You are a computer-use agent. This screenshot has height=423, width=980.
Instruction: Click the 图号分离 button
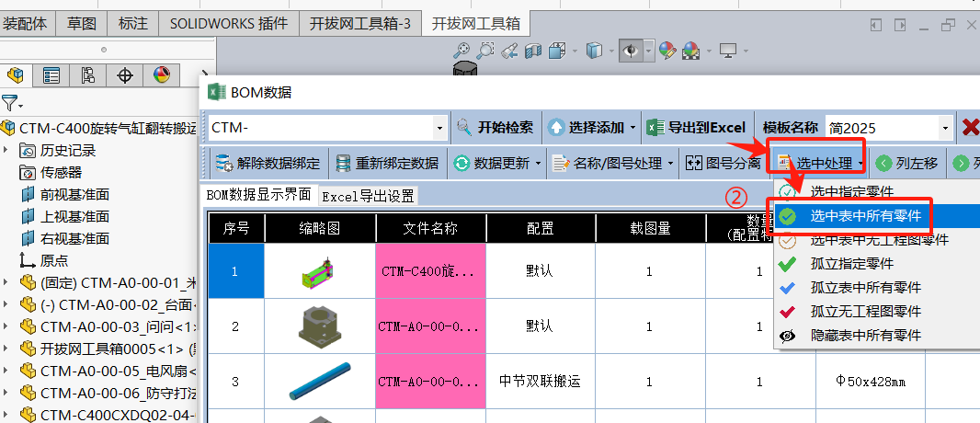pyautogui.click(x=724, y=164)
